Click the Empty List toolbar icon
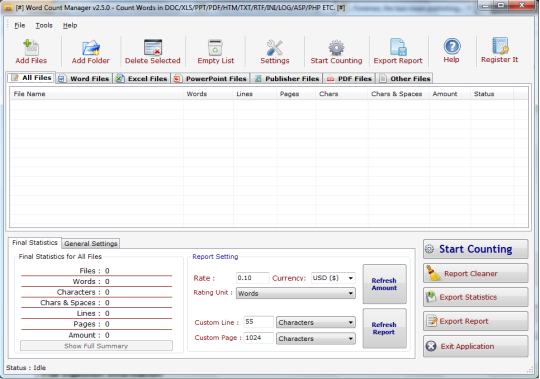This screenshot has height=379, width=540. pos(215,48)
